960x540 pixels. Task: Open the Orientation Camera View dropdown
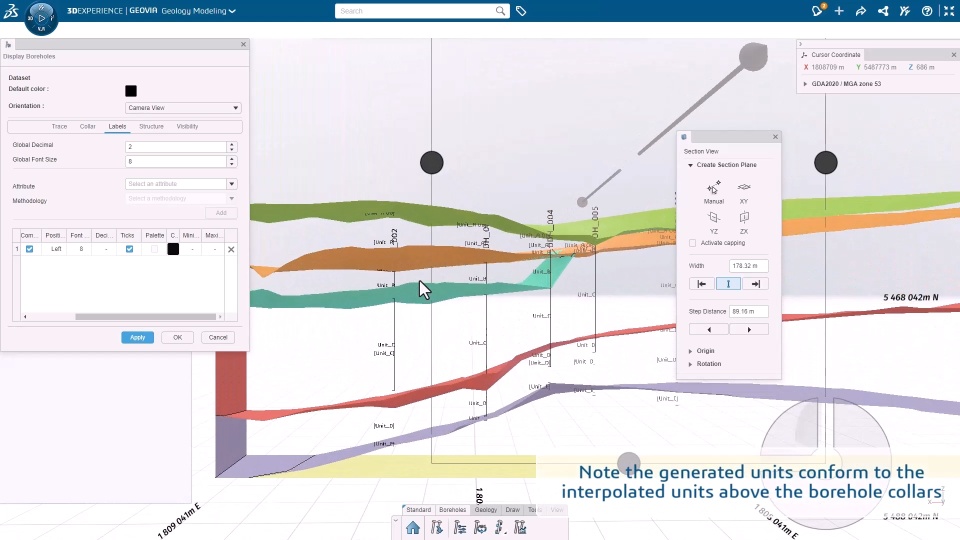tap(183, 108)
